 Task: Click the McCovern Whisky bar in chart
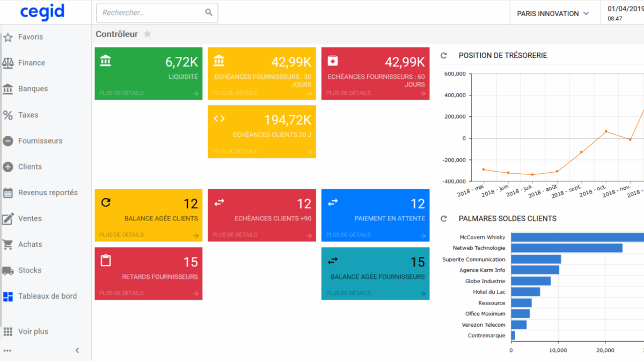(x=577, y=237)
